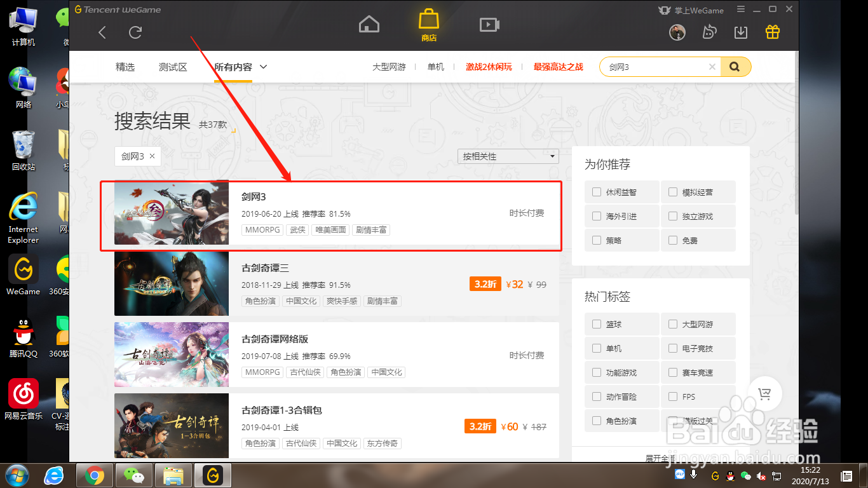Tick the 篮球 tag checkbox
Viewport: 868px width, 488px height.
click(597, 324)
